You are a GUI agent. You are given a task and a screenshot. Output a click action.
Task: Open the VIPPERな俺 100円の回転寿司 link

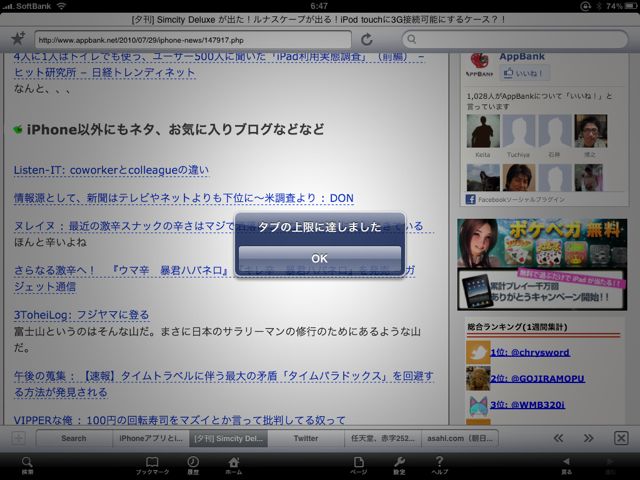point(180,420)
